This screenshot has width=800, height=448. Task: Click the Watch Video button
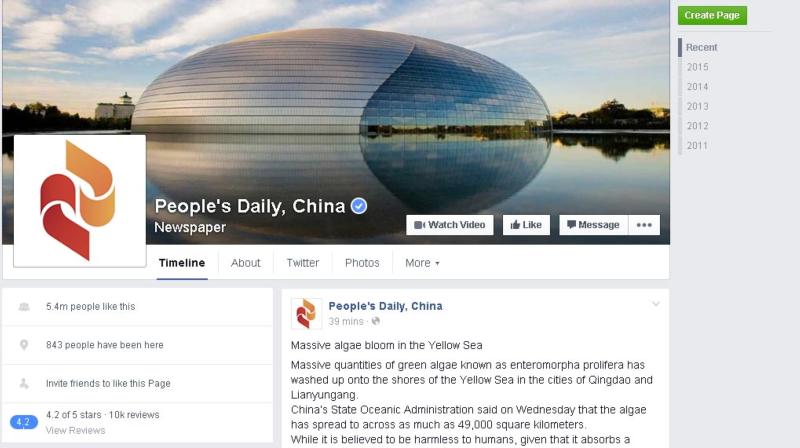pos(449,225)
